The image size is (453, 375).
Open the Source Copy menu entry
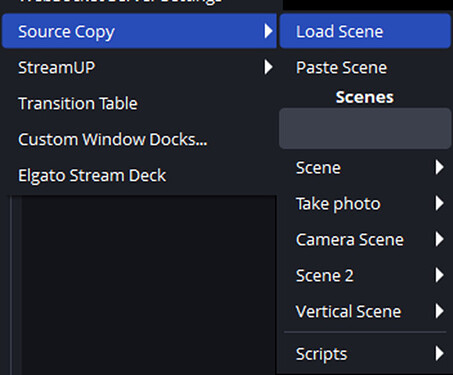pyautogui.click(x=139, y=31)
